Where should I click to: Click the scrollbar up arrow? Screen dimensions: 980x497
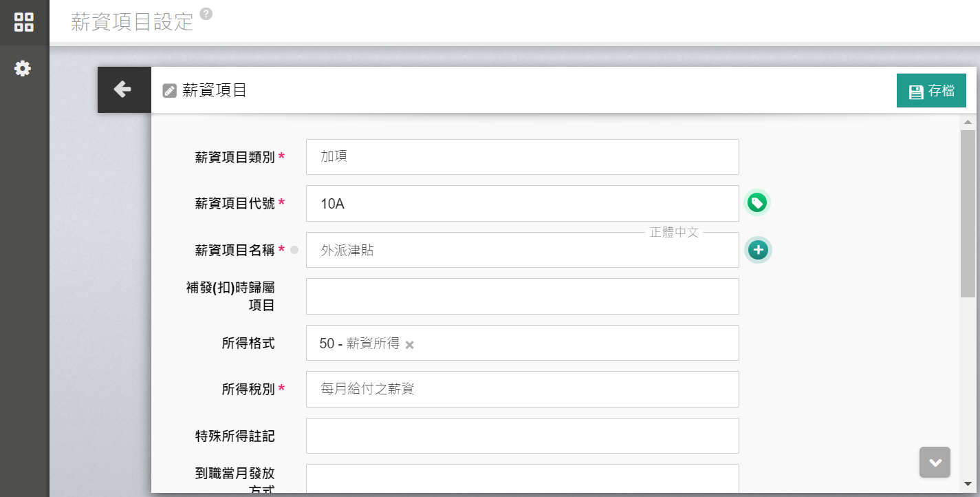(968, 123)
